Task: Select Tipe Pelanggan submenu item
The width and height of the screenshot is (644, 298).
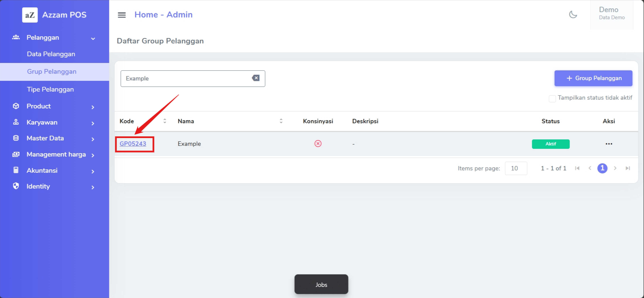Action: 50,89
